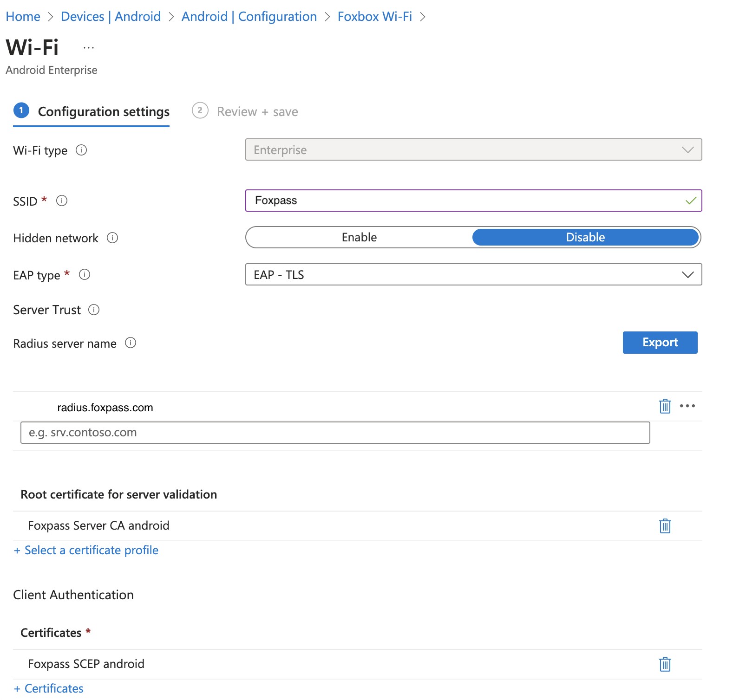
Task: Select Foxpass SCEP android row
Action: (357, 664)
